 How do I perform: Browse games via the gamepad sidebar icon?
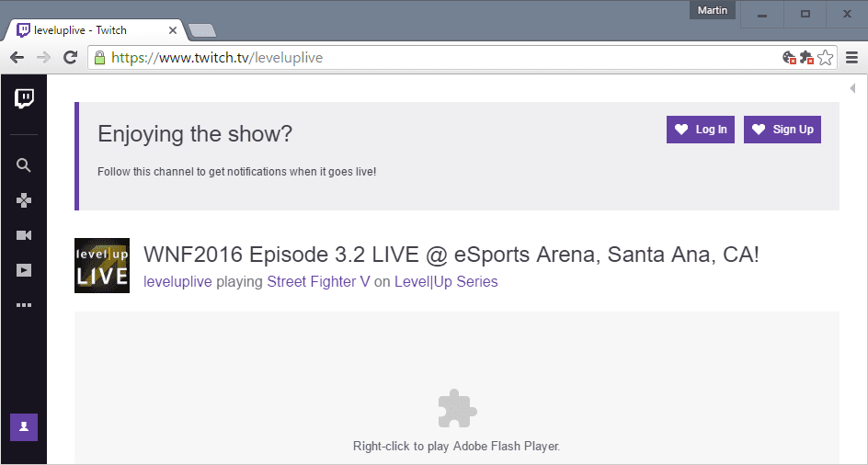click(x=23, y=200)
